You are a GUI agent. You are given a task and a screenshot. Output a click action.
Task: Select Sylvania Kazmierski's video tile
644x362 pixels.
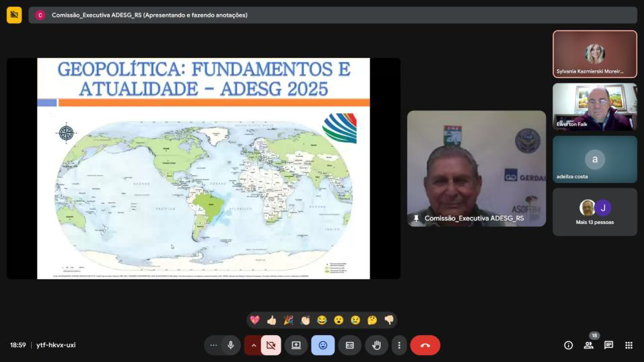click(595, 54)
